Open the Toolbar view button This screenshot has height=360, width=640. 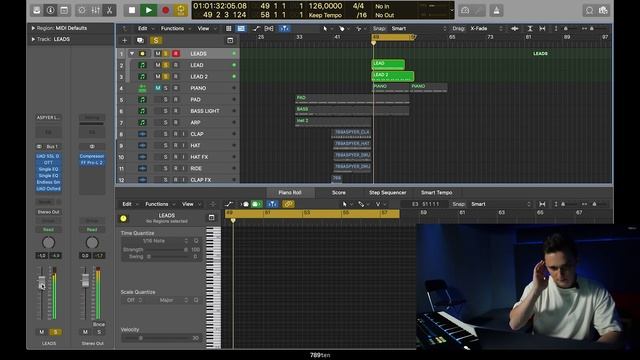64,10
